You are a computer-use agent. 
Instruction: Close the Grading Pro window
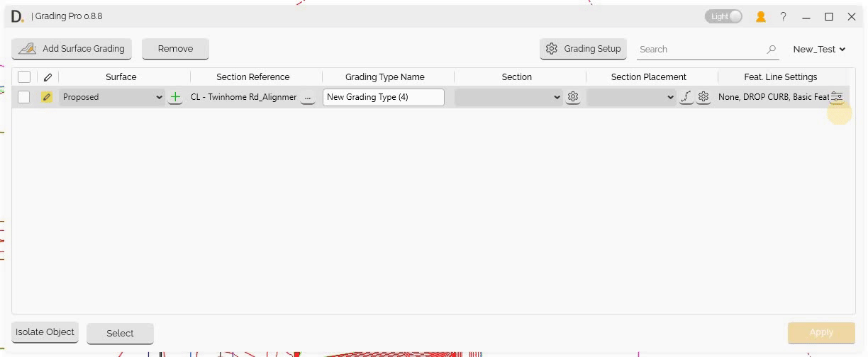(851, 16)
